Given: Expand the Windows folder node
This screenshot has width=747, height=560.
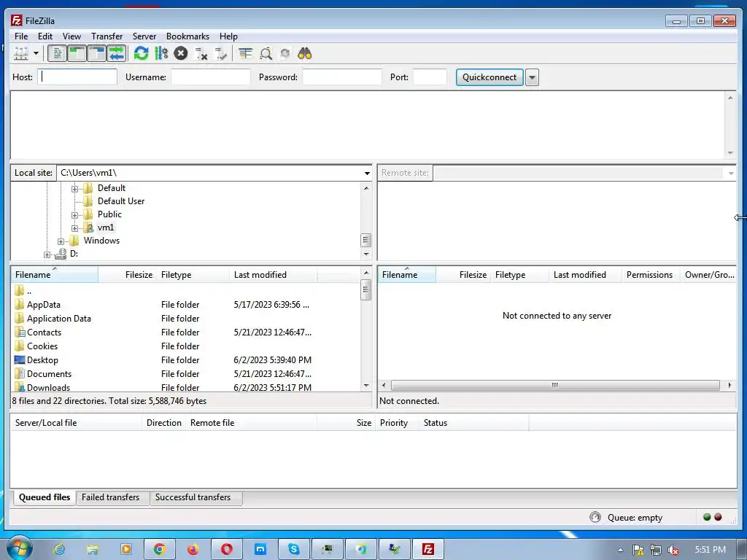Looking at the screenshot, I should click(61, 241).
